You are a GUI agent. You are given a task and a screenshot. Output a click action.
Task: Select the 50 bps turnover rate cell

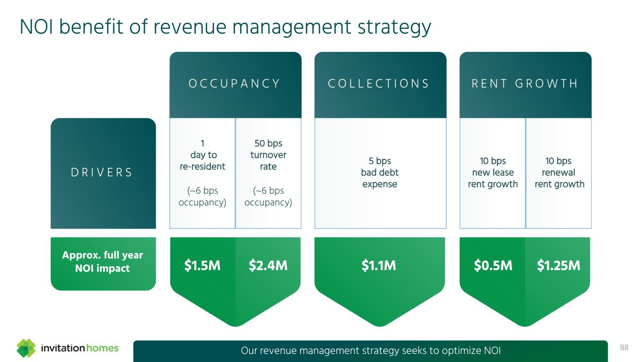click(x=268, y=173)
